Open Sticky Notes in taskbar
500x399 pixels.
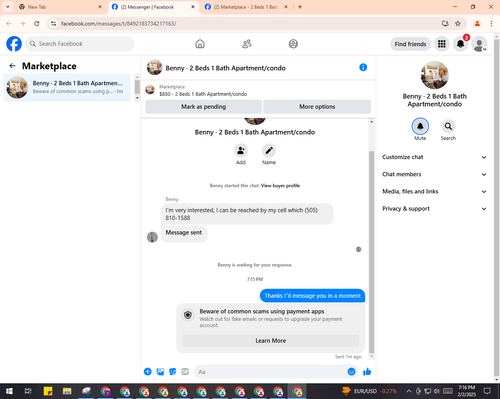tap(48, 391)
